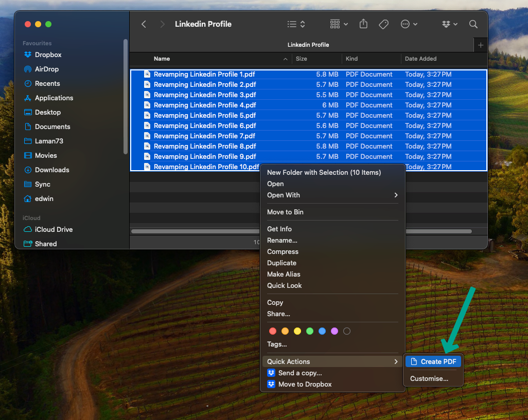Image resolution: width=528 pixels, height=420 pixels.
Task: Expand the Open With submenu
Action: (x=332, y=195)
